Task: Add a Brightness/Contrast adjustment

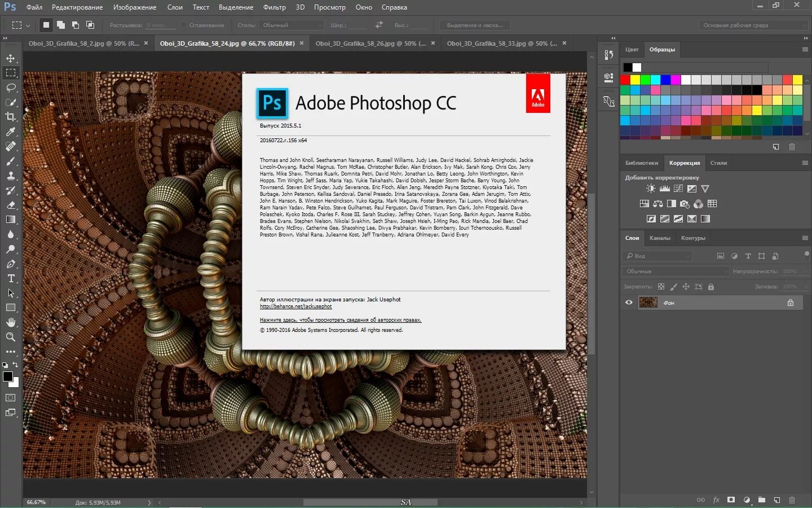Action: [x=651, y=189]
